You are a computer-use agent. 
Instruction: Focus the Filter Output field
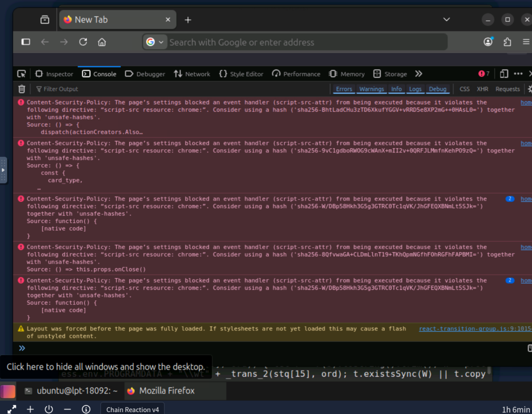(x=181, y=89)
